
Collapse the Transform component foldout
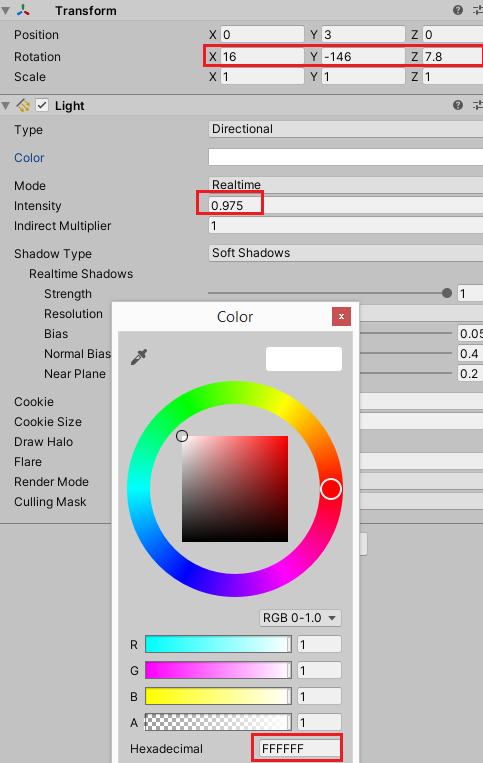[x=6, y=10]
